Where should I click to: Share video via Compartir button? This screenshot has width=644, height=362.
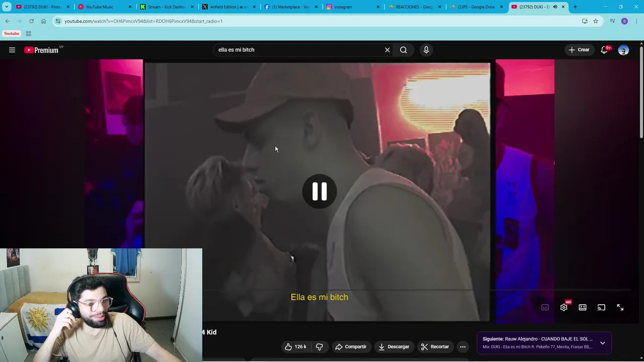351,346
